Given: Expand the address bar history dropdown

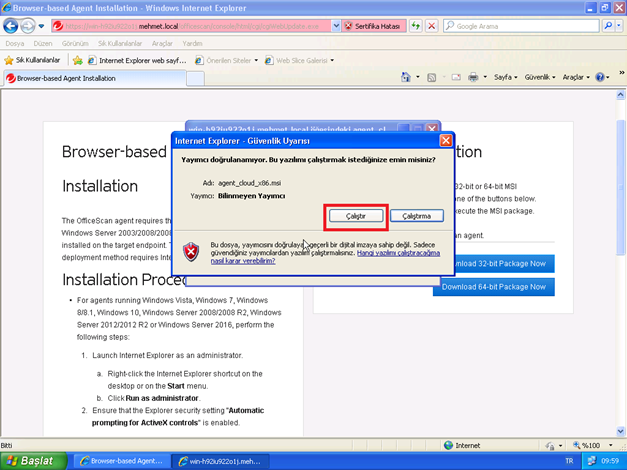Looking at the screenshot, I should (x=336, y=26).
